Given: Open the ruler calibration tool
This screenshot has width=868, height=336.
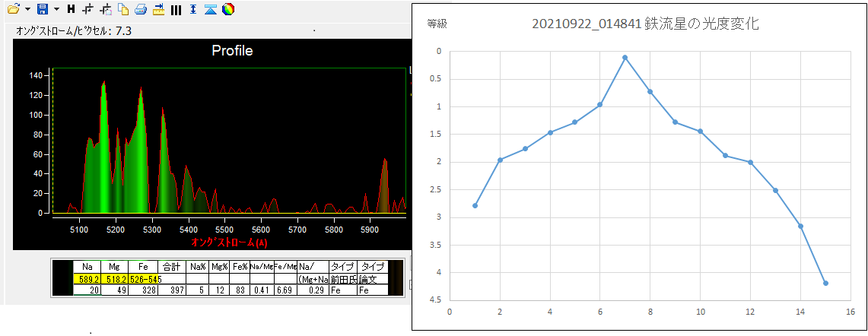Looking at the screenshot, I should [158, 9].
